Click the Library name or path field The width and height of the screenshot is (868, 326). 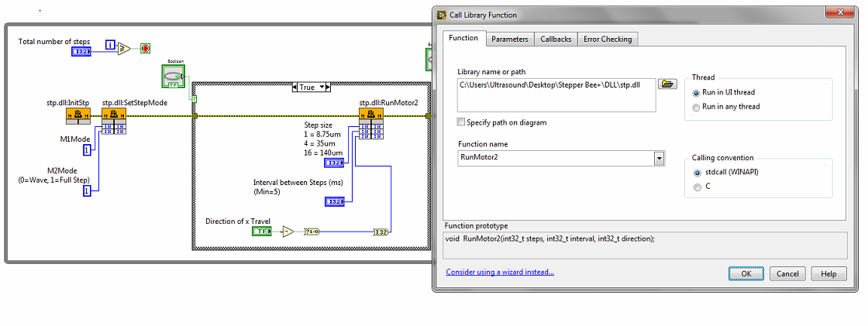(x=556, y=95)
